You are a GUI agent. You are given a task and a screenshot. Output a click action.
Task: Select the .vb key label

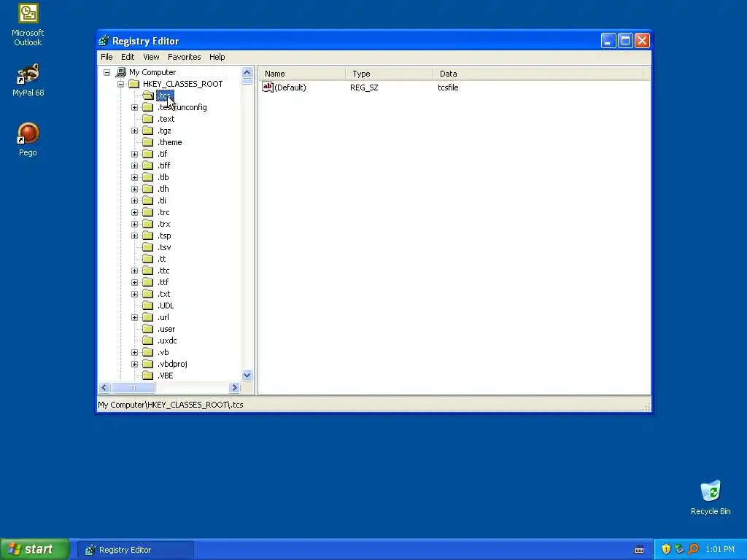(163, 352)
